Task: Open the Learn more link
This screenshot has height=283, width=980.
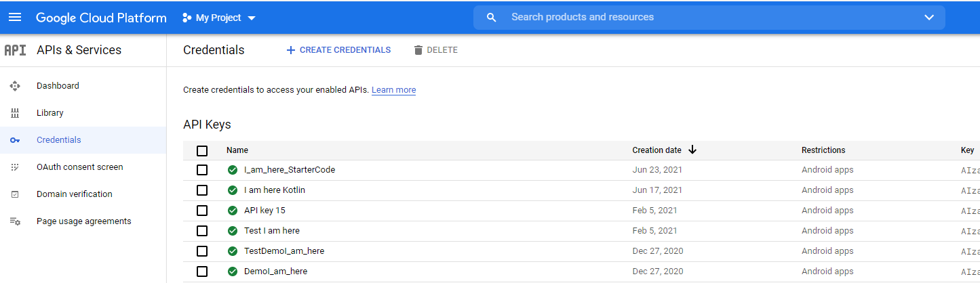Action: coord(393,90)
